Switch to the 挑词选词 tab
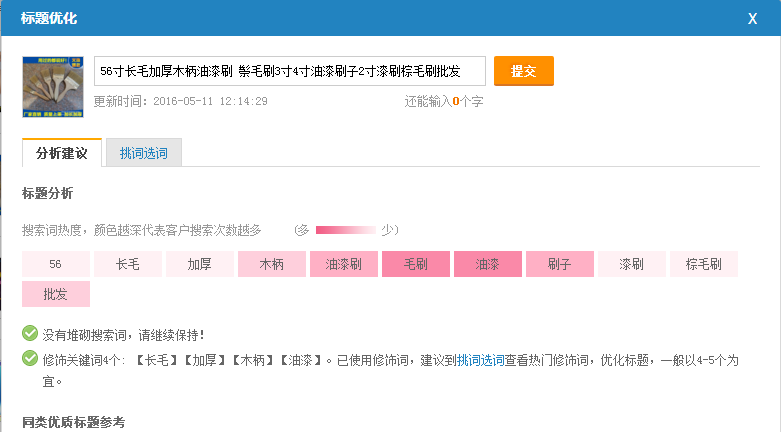This screenshot has width=781, height=432. [x=144, y=153]
